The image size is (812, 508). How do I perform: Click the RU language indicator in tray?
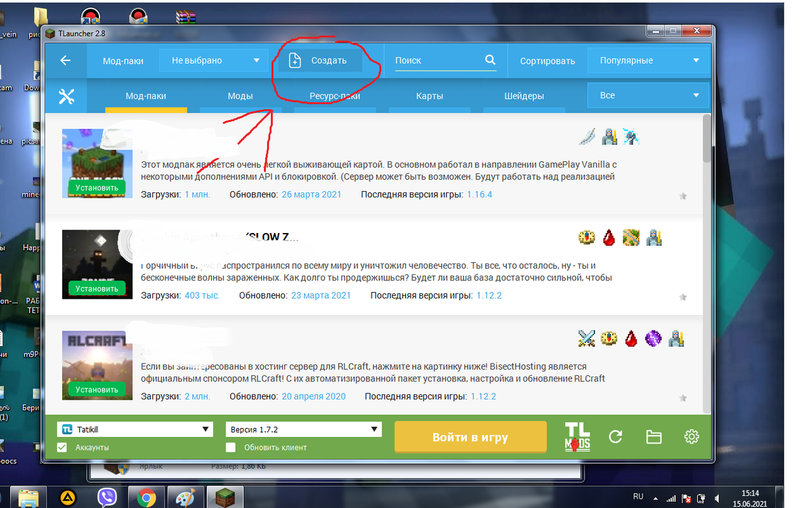638,496
